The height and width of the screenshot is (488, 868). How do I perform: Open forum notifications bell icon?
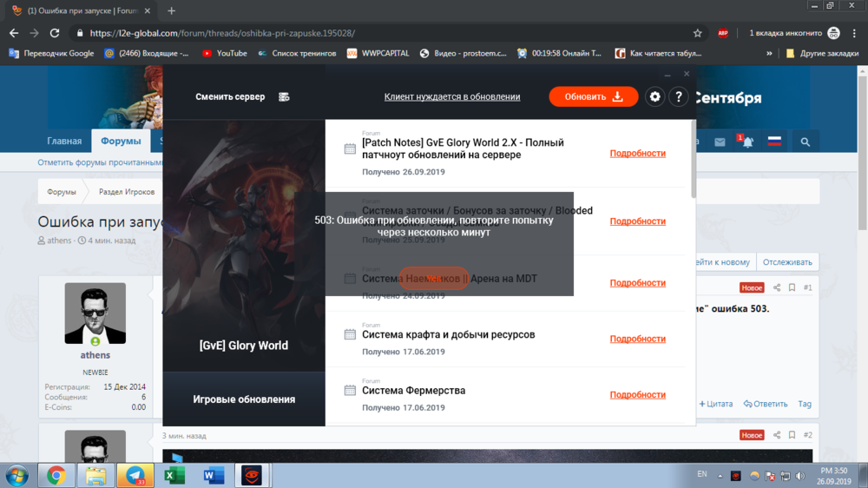pos(746,142)
